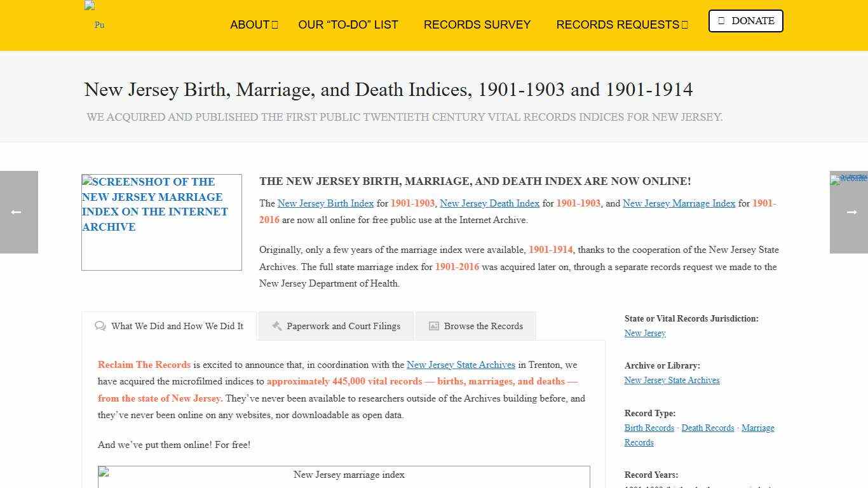Screen dimensions: 868x488
Task: Select the speech bubble icon on the first tab
Action: point(100,325)
